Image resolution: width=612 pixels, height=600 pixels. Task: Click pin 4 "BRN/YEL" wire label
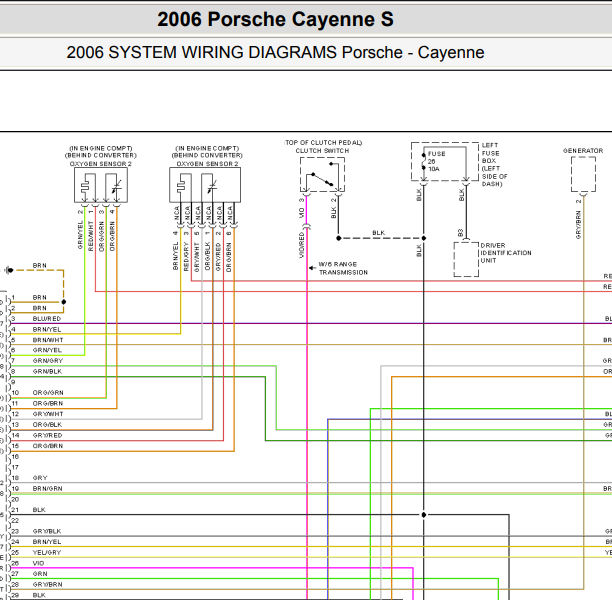click(47, 329)
